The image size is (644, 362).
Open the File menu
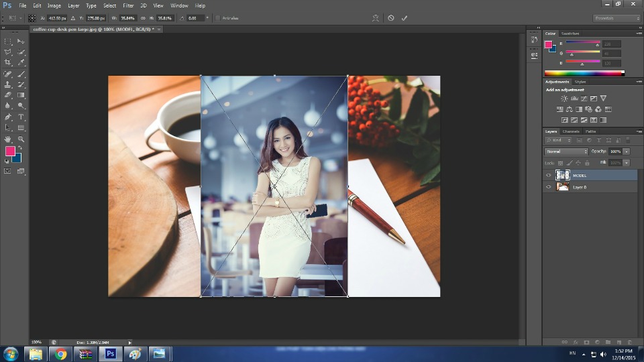point(23,6)
